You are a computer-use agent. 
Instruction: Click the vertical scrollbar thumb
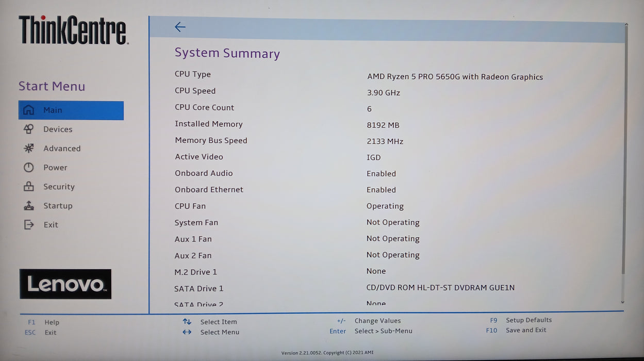625,150
